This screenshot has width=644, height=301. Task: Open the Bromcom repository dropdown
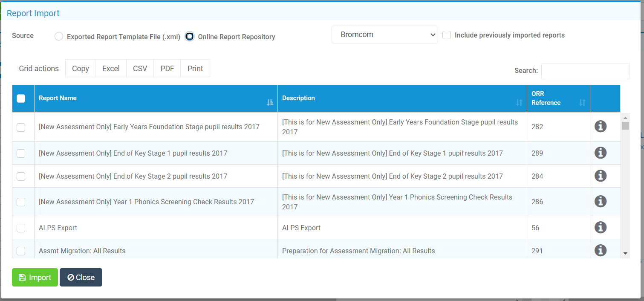point(384,35)
